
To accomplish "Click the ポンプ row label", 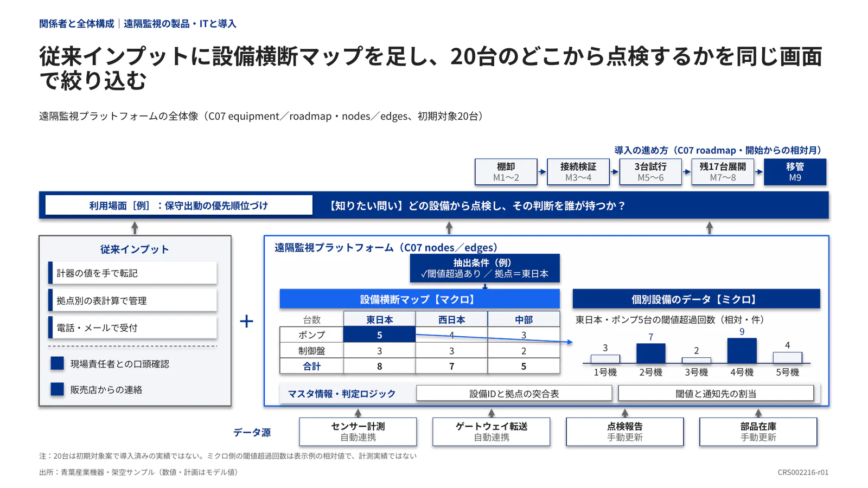I will tap(311, 335).
